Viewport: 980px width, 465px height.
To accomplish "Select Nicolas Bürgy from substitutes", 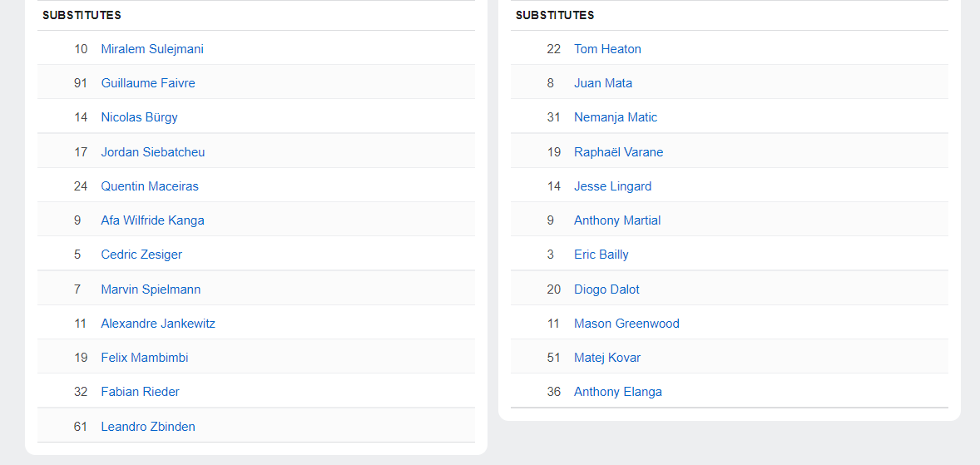I will (x=139, y=117).
